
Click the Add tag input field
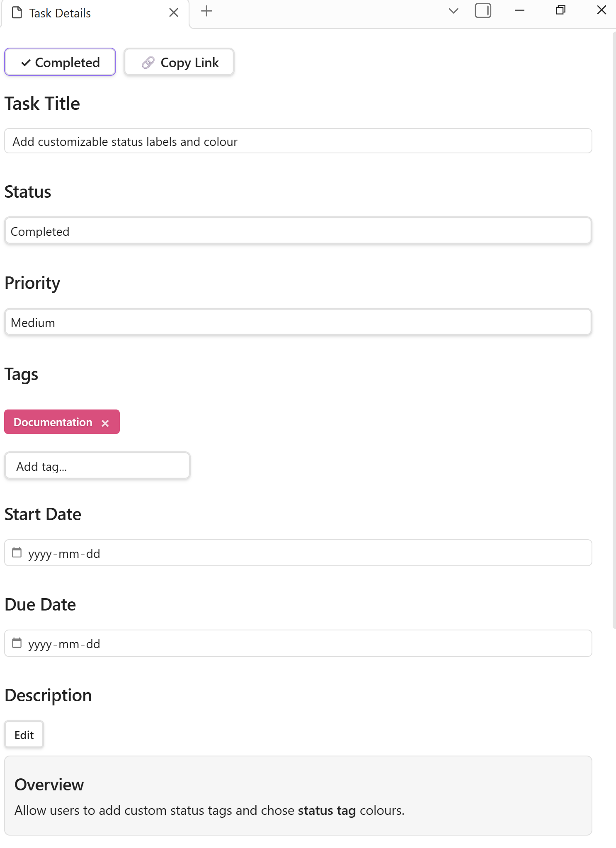(97, 466)
